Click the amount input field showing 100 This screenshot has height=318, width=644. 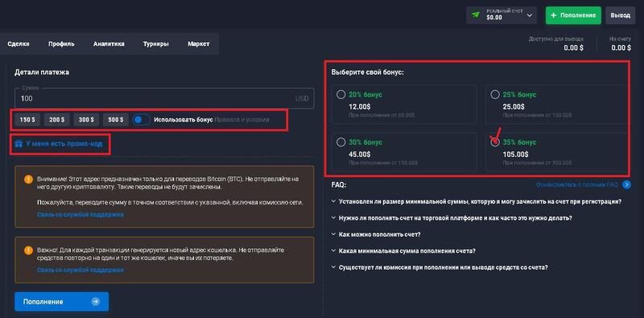click(x=164, y=98)
